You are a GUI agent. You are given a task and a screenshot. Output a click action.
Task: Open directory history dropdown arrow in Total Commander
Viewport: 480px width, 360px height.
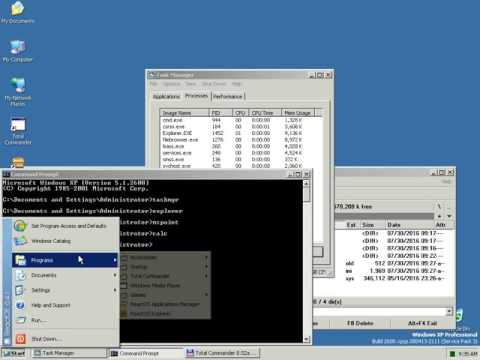pos(449,216)
